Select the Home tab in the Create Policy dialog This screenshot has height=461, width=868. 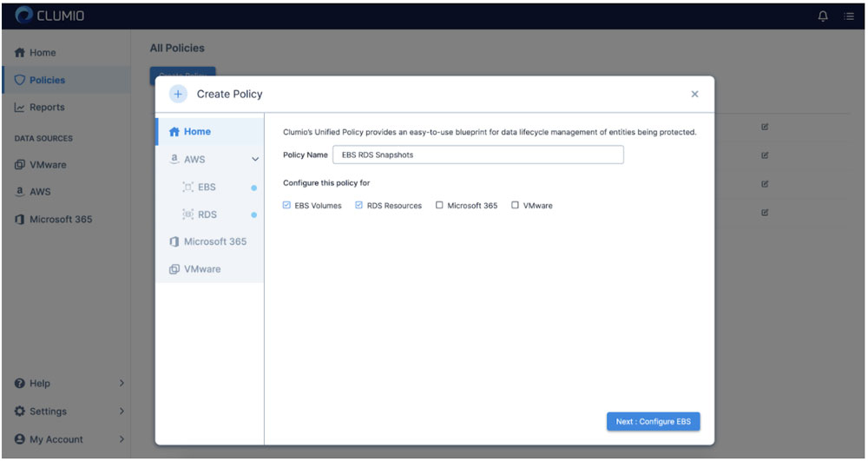click(210, 132)
